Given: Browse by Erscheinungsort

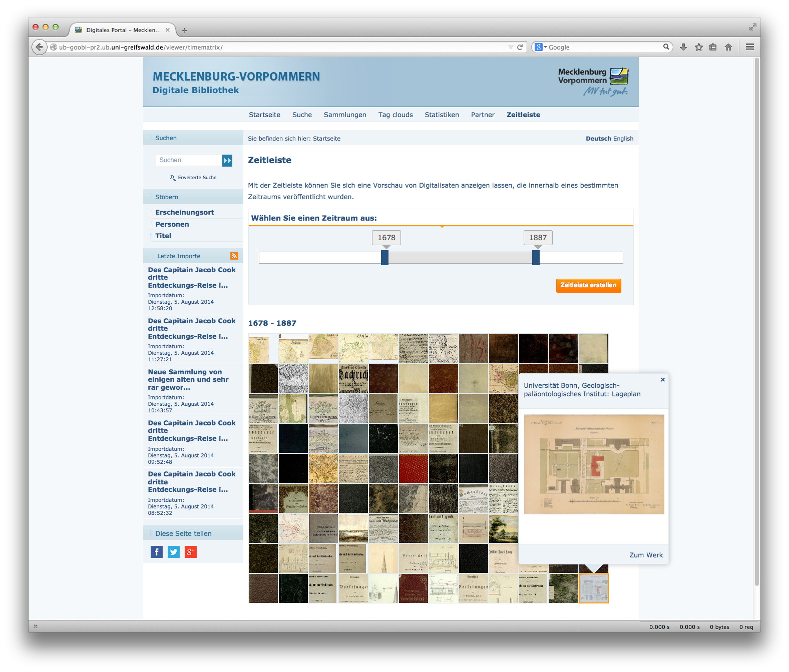Looking at the screenshot, I should tap(185, 212).
